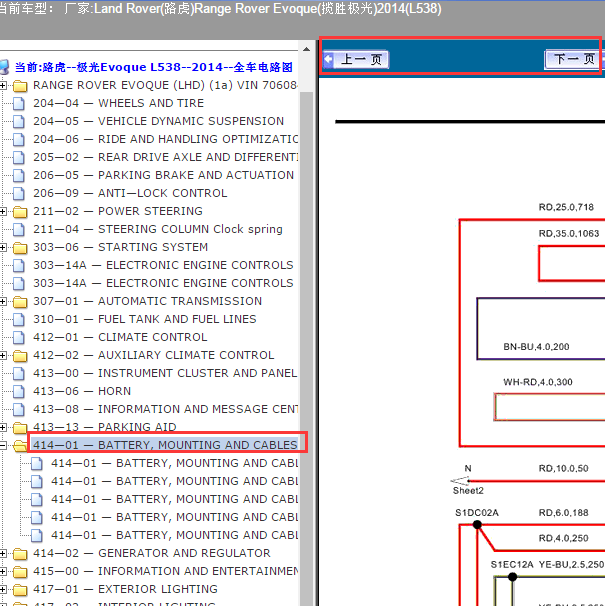Click the computer icon at the tree root

click(x=5, y=68)
